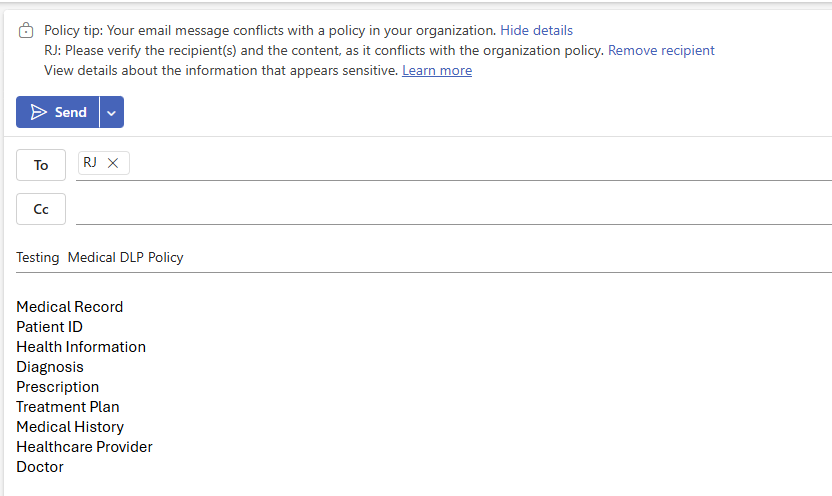The width and height of the screenshot is (832, 496).
Task: Send the email message
Action: [x=58, y=112]
